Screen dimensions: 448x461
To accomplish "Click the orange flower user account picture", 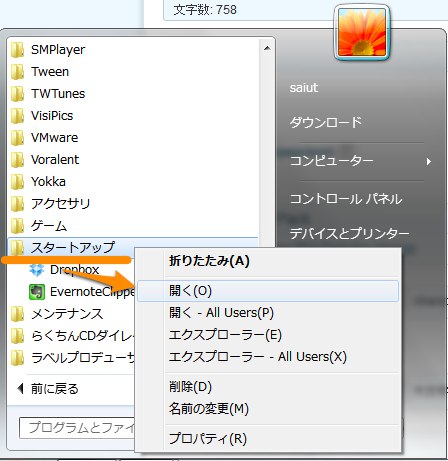I will pos(362,32).
